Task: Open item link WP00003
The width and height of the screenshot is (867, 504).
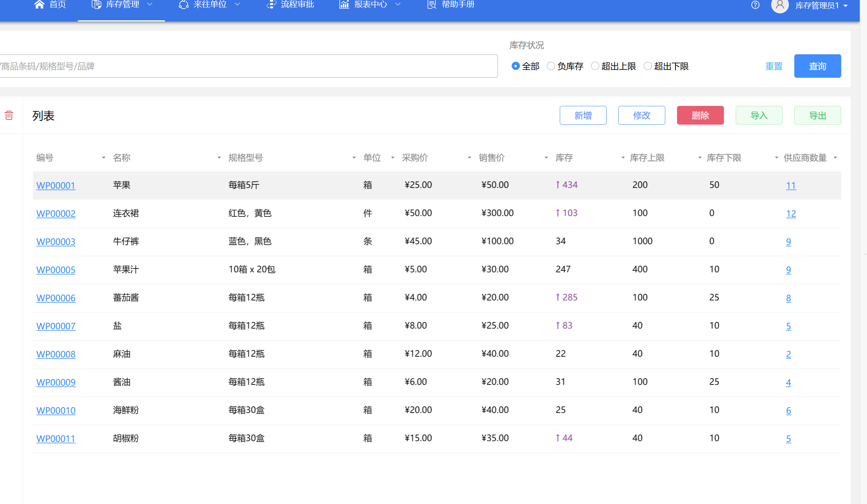Action: tap(56, 241)
